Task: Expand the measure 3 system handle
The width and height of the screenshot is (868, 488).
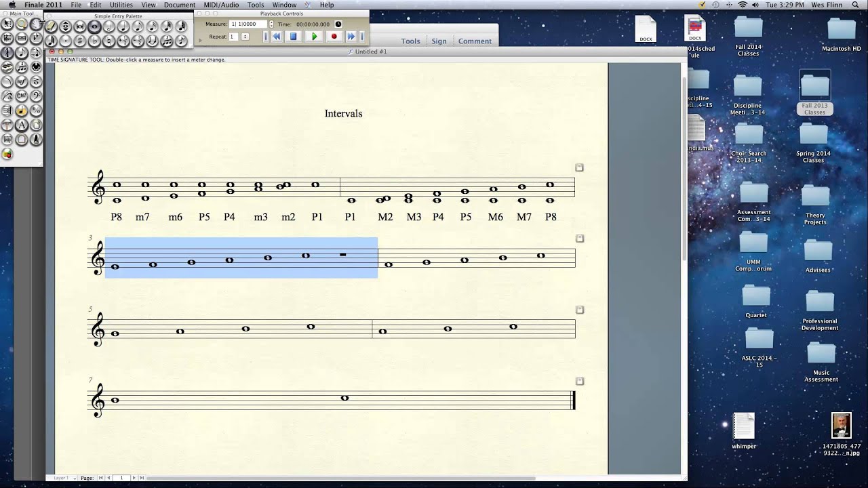Action: tap(579, 239)
